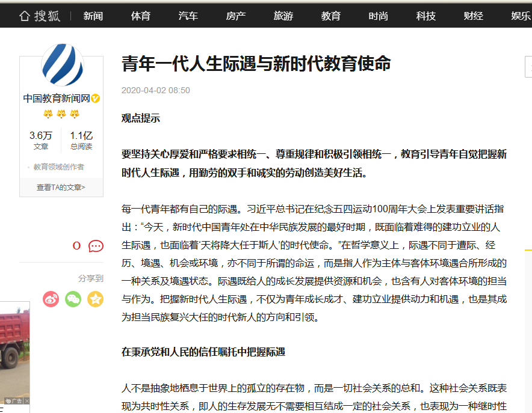Navigate to the 科技 section

pos(426,16)
